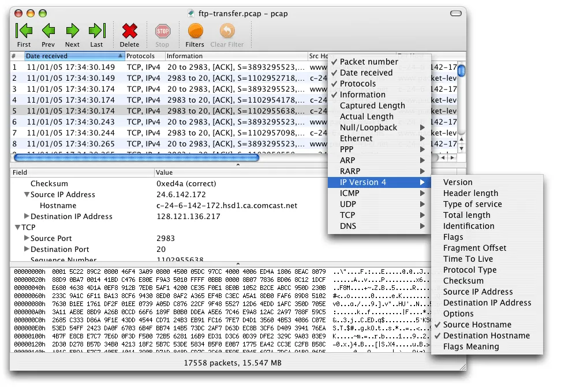561x392 pixels.
Task: Stop the packet capture
Action: click(x=162, y=30)
